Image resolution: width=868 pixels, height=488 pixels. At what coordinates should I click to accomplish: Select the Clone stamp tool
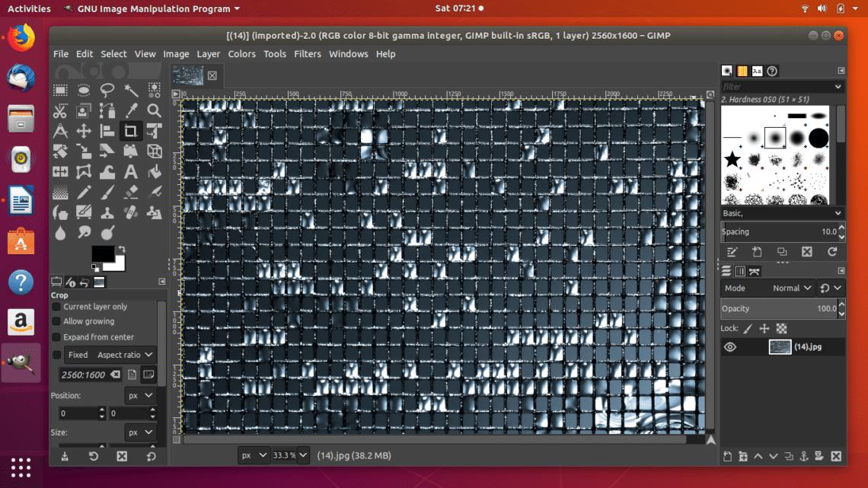(107, 212)
